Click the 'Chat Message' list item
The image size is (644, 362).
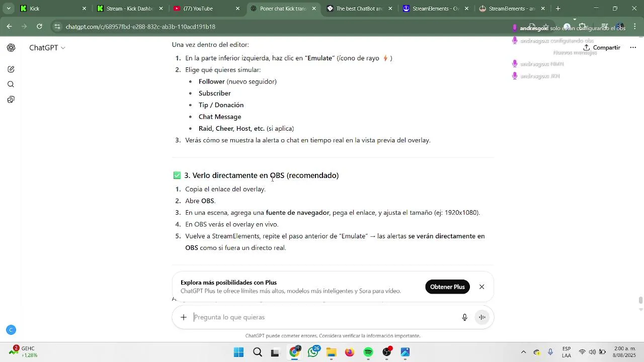tap(220, 117)
